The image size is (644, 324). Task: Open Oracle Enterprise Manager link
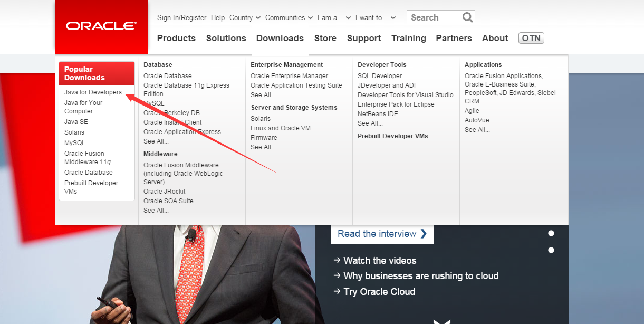click(x=289, y=76)
